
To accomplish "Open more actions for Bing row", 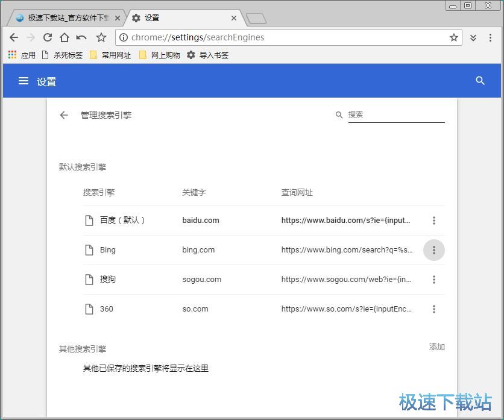I will (434, 250).
